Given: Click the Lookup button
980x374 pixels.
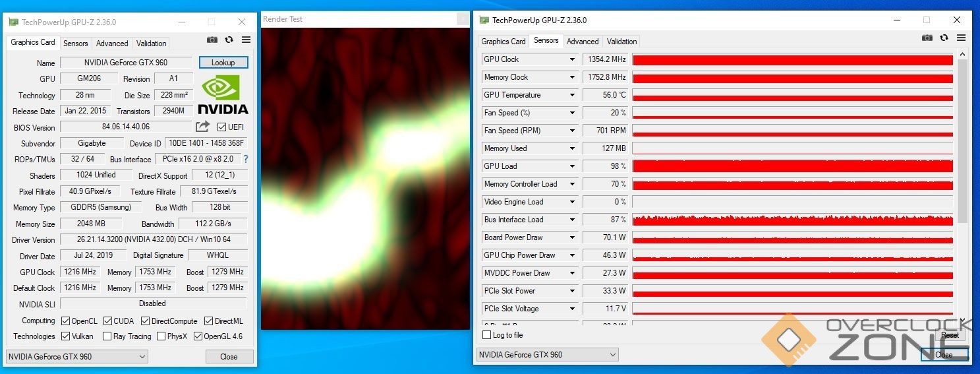Looking at the screenshot, I should pyautogui.click(x=223, y=63).
